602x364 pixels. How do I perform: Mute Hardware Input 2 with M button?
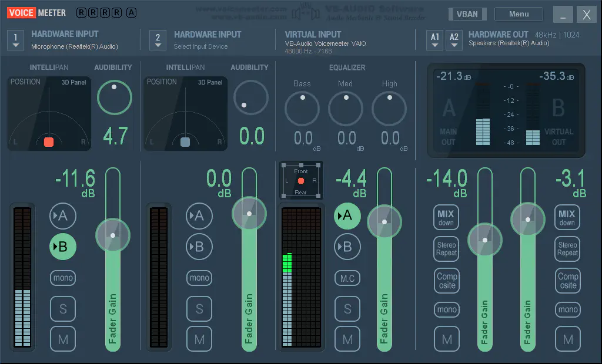[x=199, y=339]
